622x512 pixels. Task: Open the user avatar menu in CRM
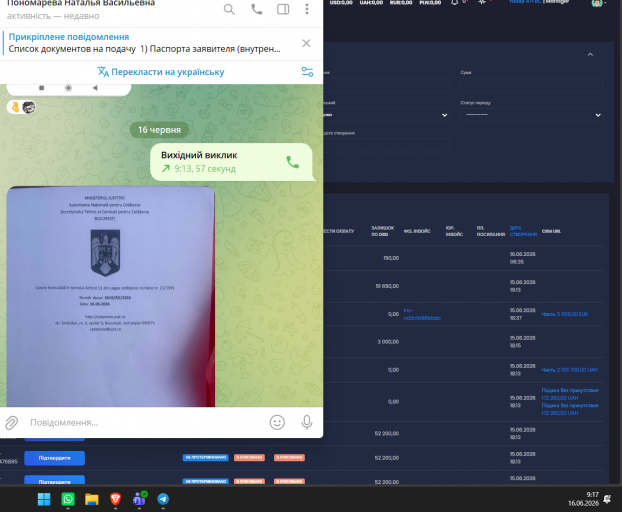click(x=597, y=3)
